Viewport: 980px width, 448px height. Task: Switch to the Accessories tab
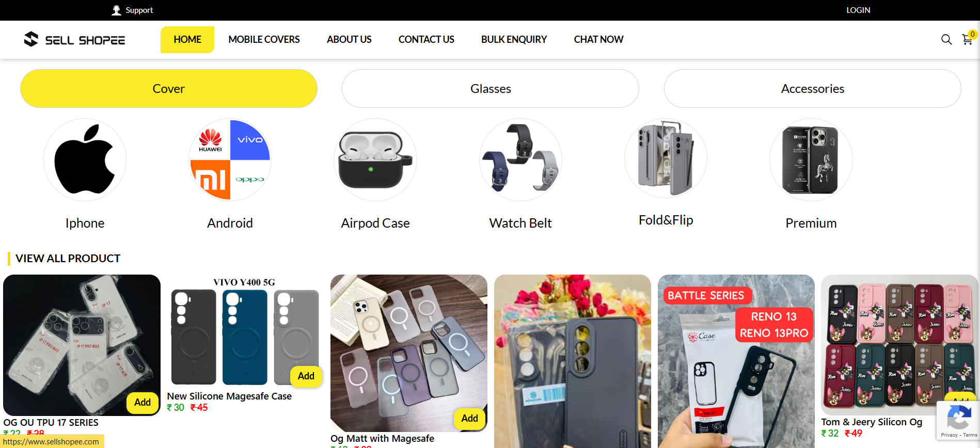tap(813, 89)
